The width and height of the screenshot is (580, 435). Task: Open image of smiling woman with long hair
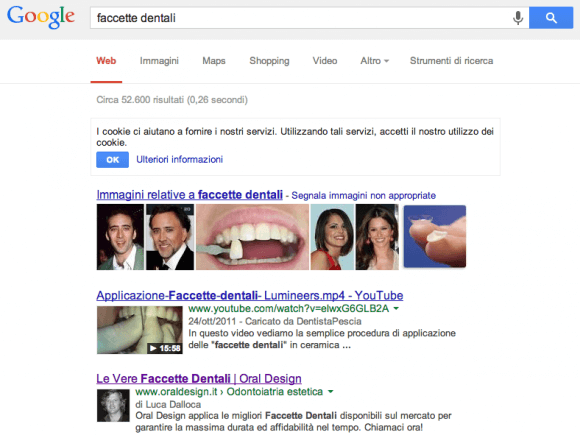[x=377, y=237]
